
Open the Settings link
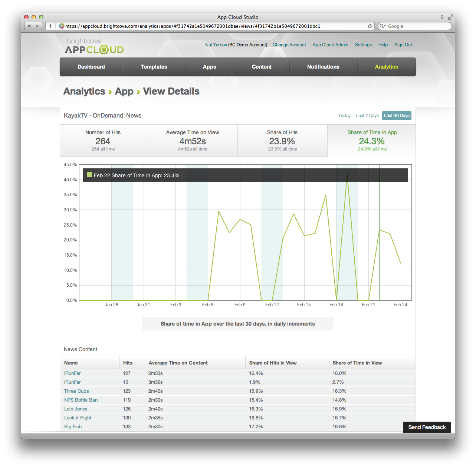point(363,45)
